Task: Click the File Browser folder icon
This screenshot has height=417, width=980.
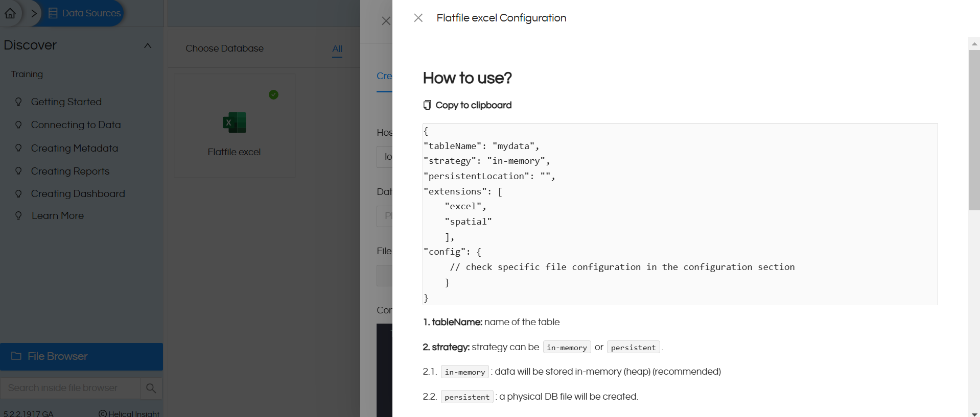Action: pyautogui.click(x=16, y=356)
